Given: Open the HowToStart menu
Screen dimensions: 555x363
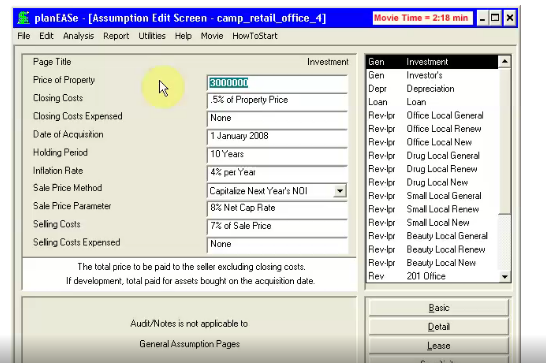Looking at the screenshot, I should (x=255, y=36).
